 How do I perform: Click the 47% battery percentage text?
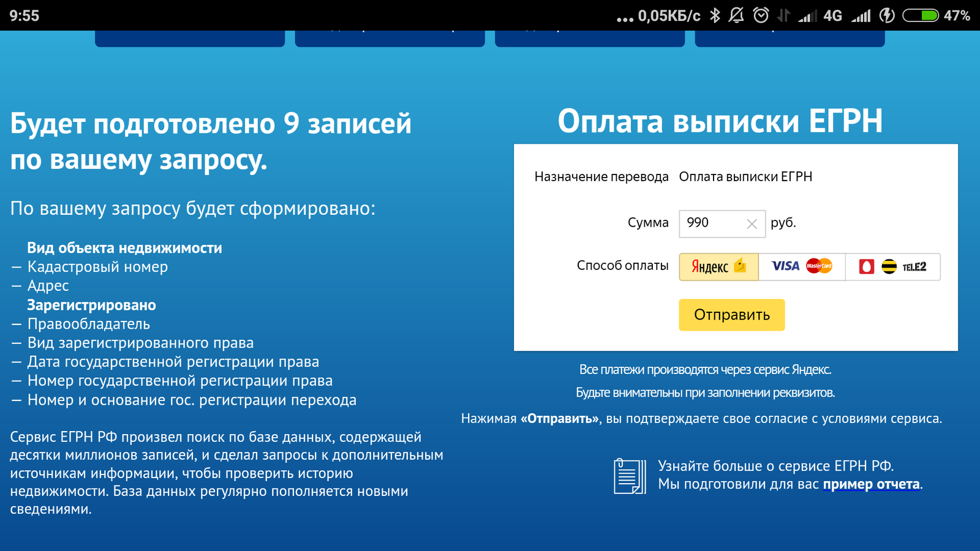click(957, 16)
